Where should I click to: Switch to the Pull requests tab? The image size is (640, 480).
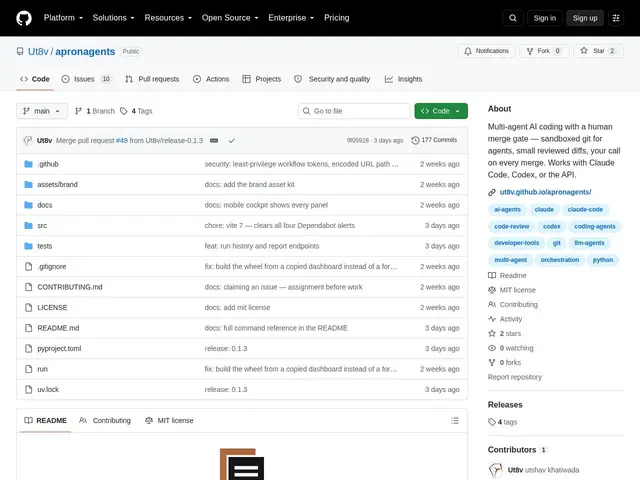(152, 79)
